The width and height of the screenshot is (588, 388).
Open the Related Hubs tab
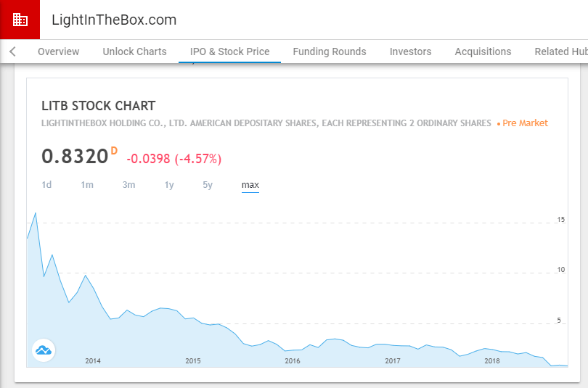tap(560, 51)
